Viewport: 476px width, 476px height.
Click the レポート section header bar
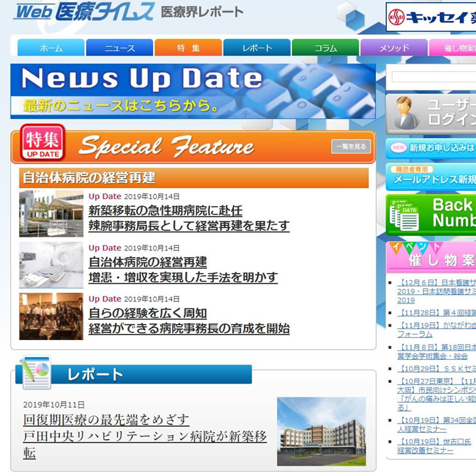click(x=134, y=374)
